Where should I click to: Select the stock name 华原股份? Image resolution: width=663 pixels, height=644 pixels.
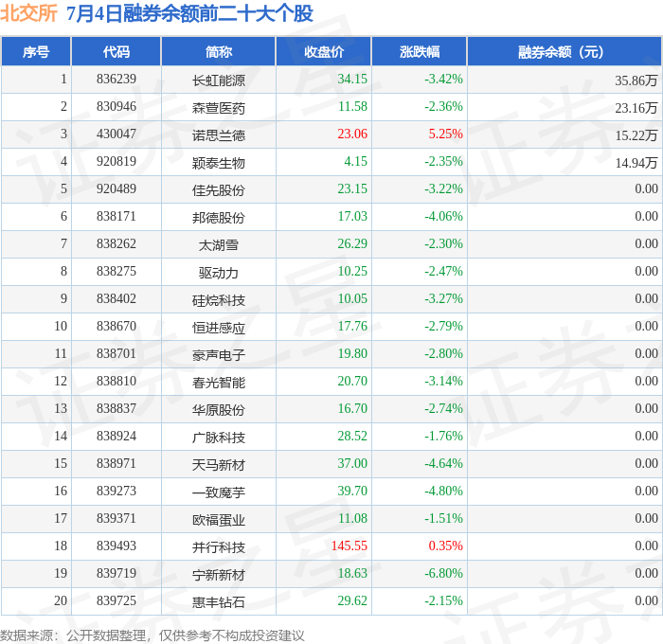coord(219,410)
